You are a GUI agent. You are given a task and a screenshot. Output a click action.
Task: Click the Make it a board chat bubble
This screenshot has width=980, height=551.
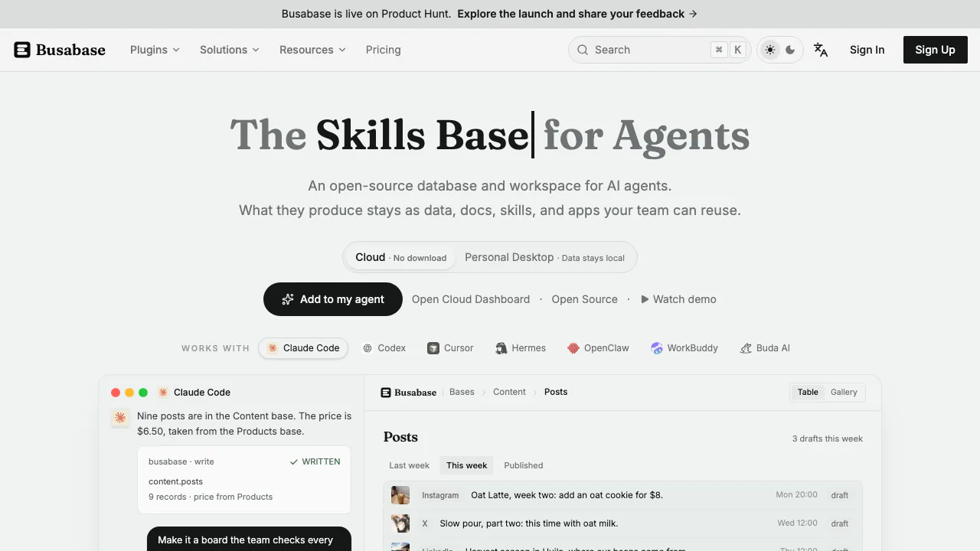(x=249, y=539)
